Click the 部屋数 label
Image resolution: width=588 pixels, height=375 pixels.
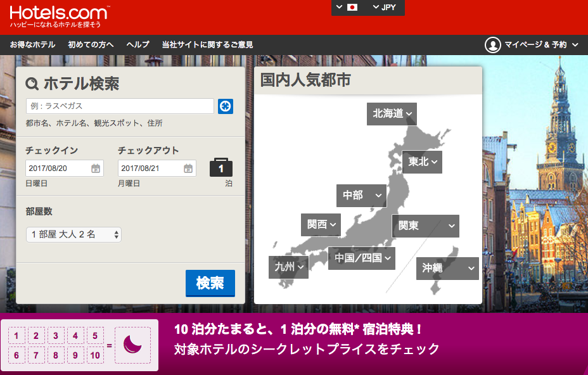click(x=39, y=212)
